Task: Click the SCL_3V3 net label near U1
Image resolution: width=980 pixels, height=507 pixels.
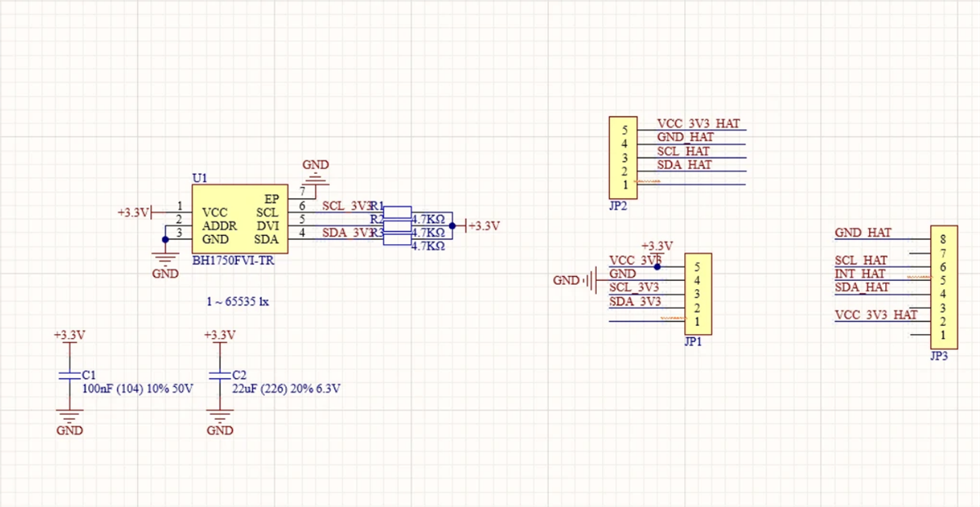Action: [x=343, y=206]
